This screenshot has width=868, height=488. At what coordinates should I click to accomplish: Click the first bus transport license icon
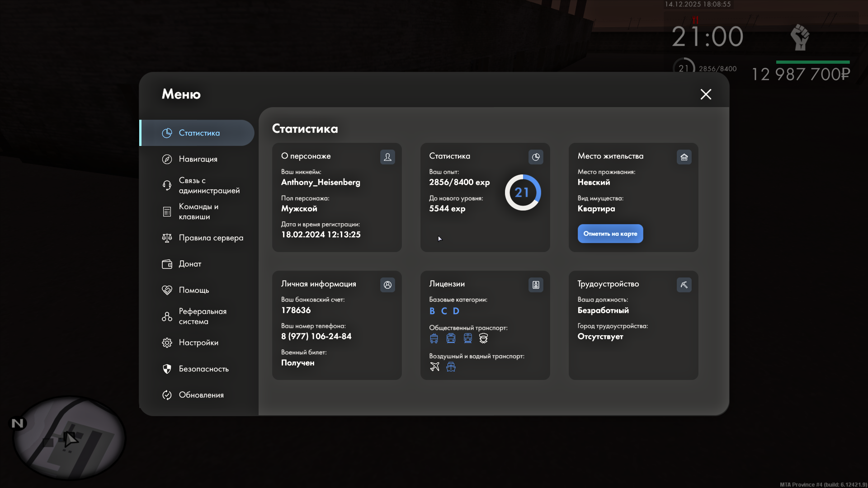(x=434, y=338)
